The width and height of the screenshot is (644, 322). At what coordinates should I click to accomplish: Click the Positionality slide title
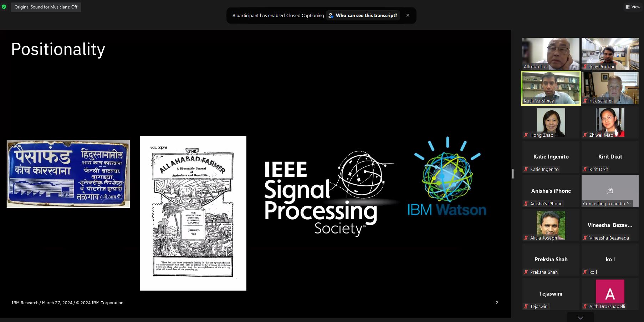pos(58,49)
